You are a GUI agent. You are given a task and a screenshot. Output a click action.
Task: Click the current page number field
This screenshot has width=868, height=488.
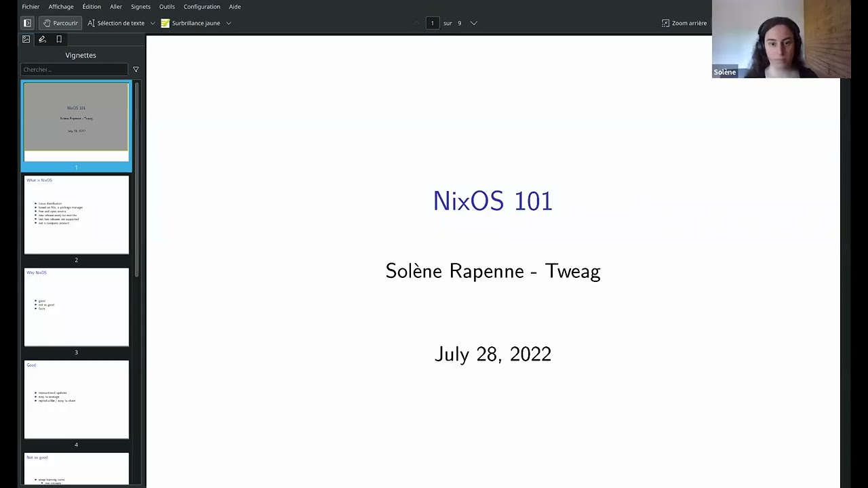coord(432,23)
